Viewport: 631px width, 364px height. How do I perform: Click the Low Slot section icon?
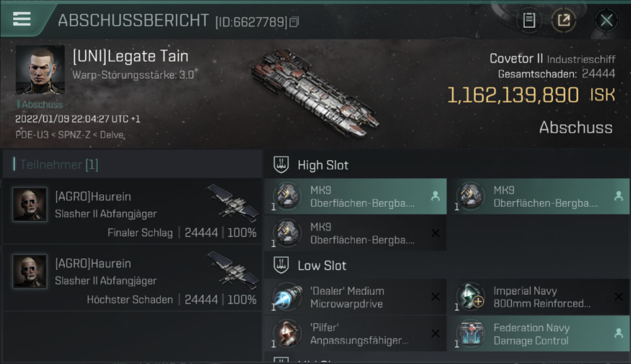tap(281, 265)
